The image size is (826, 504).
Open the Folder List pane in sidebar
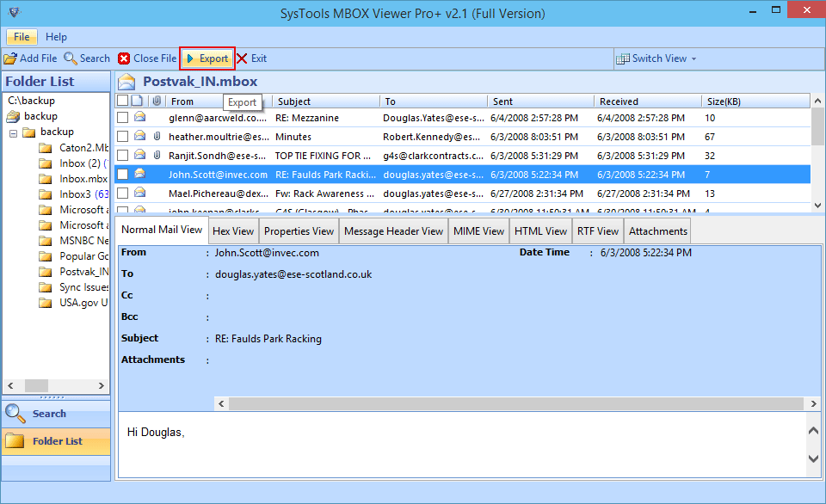[x=56, y=441]
